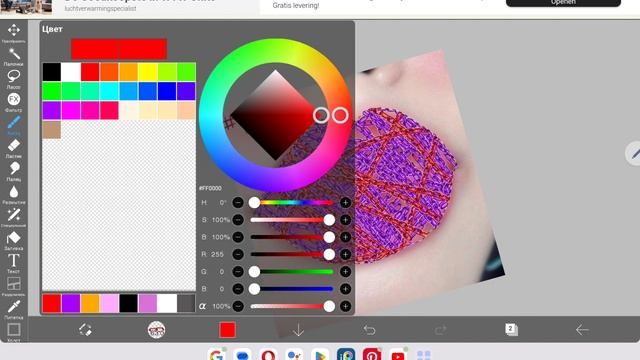Pick the black swatch in palette grid

(x=52, y=72)
